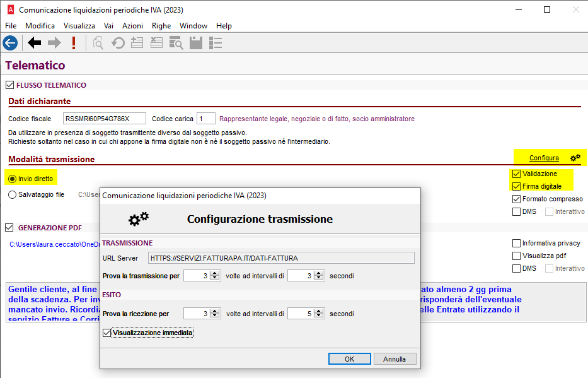Viewport: 588px width, 378px height.
Task: Click the Codice fiscale input field
Action: click(x=104, y=119)
